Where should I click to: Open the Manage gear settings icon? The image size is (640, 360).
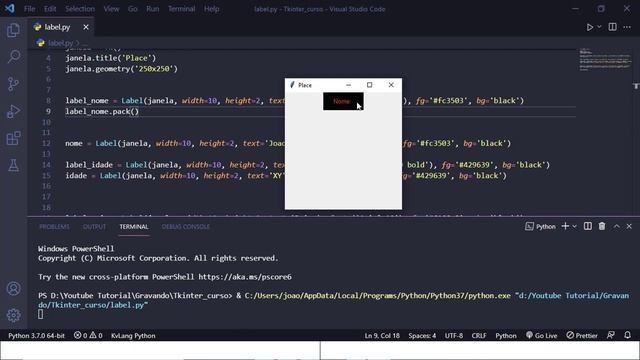[x=13, y=315]
